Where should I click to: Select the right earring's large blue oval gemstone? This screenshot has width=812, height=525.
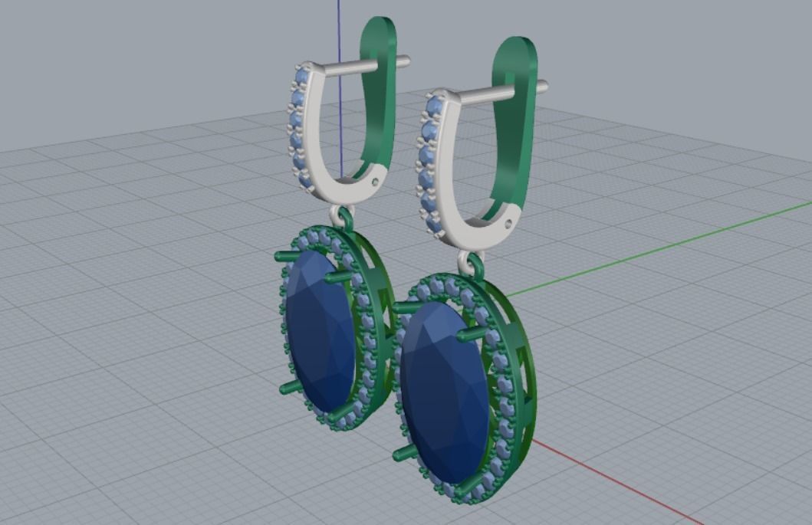click(x=444, y=393)
